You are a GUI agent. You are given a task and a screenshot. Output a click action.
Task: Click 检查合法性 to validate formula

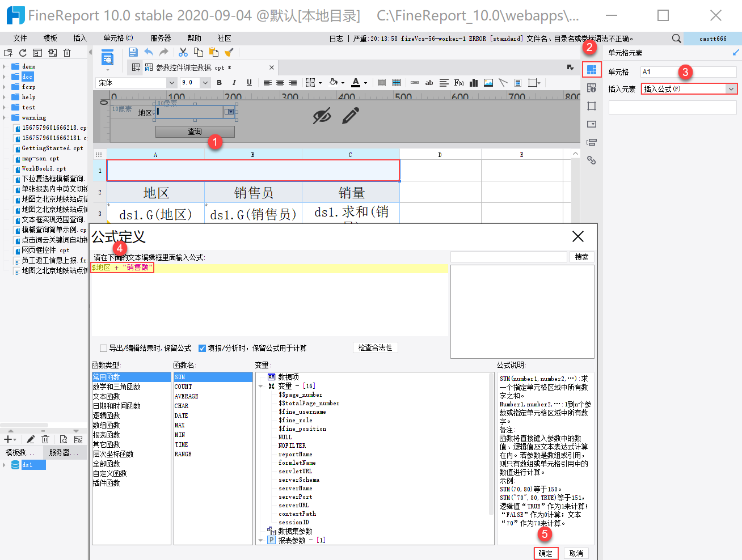click(x=375, y=347)
